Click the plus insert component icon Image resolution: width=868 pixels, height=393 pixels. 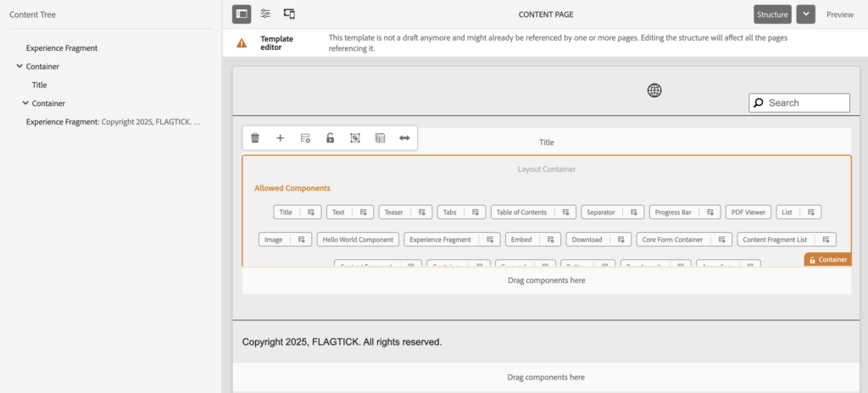point(280,138)
